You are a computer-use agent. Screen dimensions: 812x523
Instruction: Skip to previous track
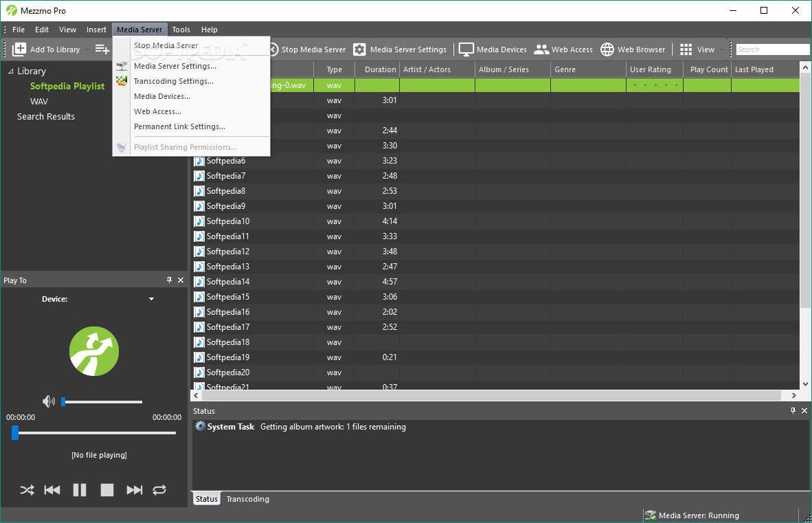pyautogui.click(x=52, y=490)
